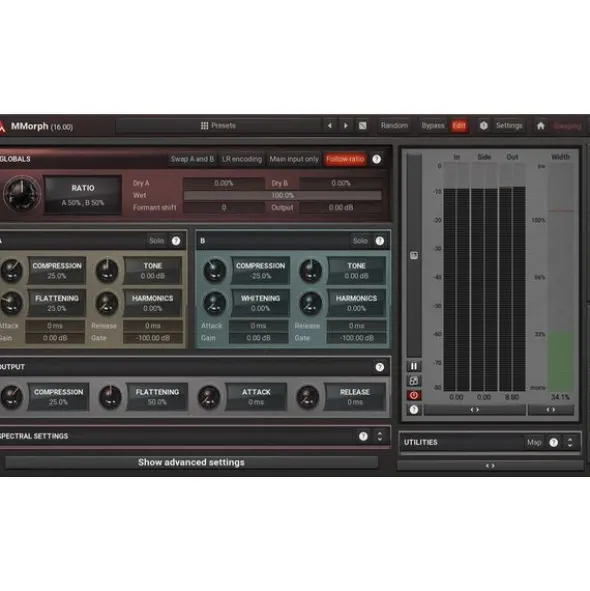Viewport: 590px width, 591px height.
Task: Collapse the Width meter arrow bar
Action: tap(551, 410)
